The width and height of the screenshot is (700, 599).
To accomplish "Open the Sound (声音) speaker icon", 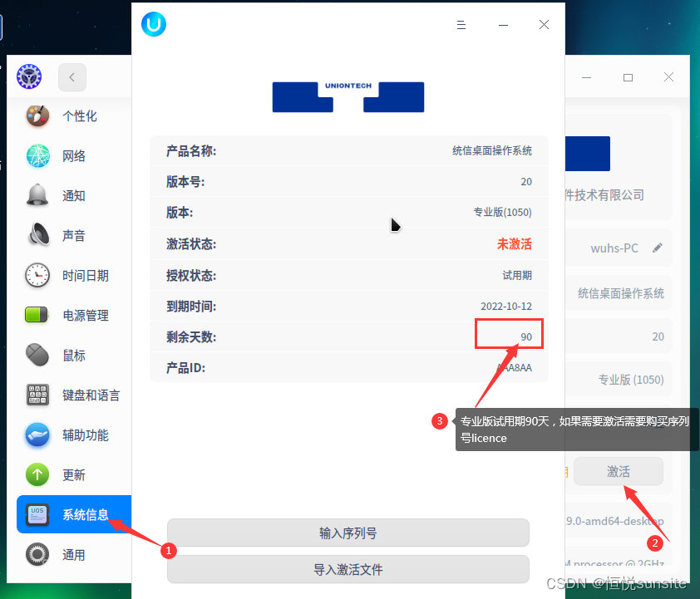I will pyautogui.click(x=38, y=234).
